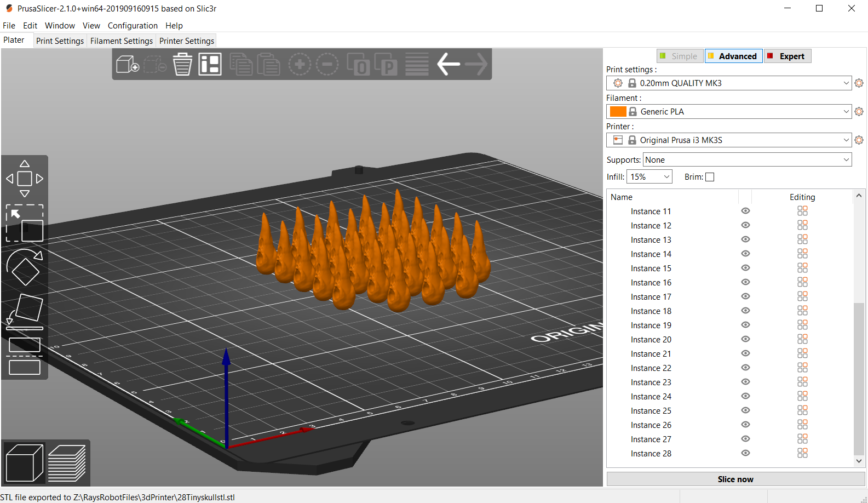
Task: Click the Paste toolbar icon
Action: pos(268,65)
